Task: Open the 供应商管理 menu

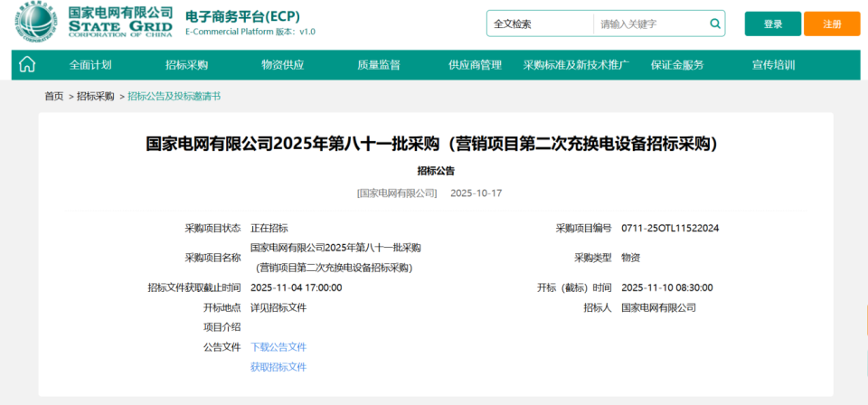Action: tap(475, 65)
